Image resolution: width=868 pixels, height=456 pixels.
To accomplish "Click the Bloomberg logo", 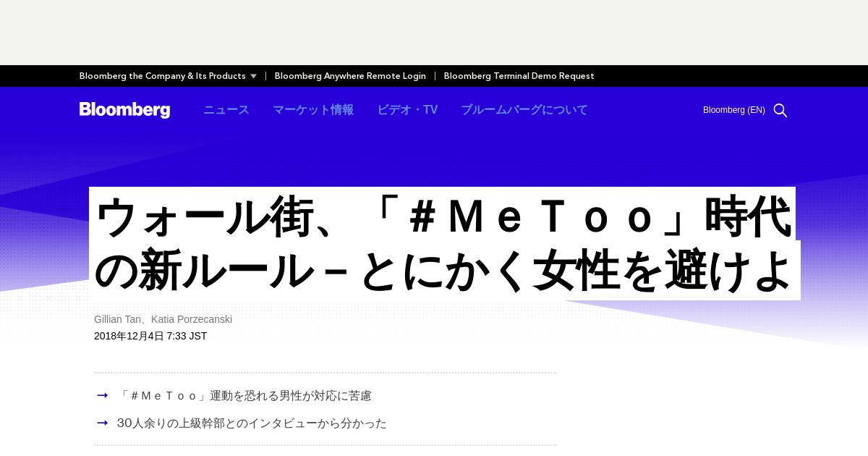I will tap(124, 110).
